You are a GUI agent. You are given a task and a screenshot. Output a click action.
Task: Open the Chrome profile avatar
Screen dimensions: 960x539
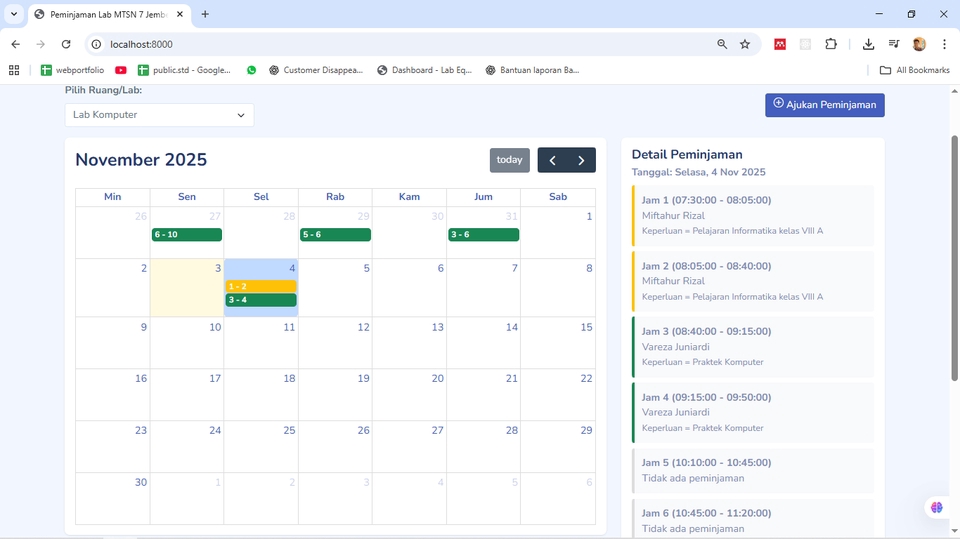coord(919,44)
